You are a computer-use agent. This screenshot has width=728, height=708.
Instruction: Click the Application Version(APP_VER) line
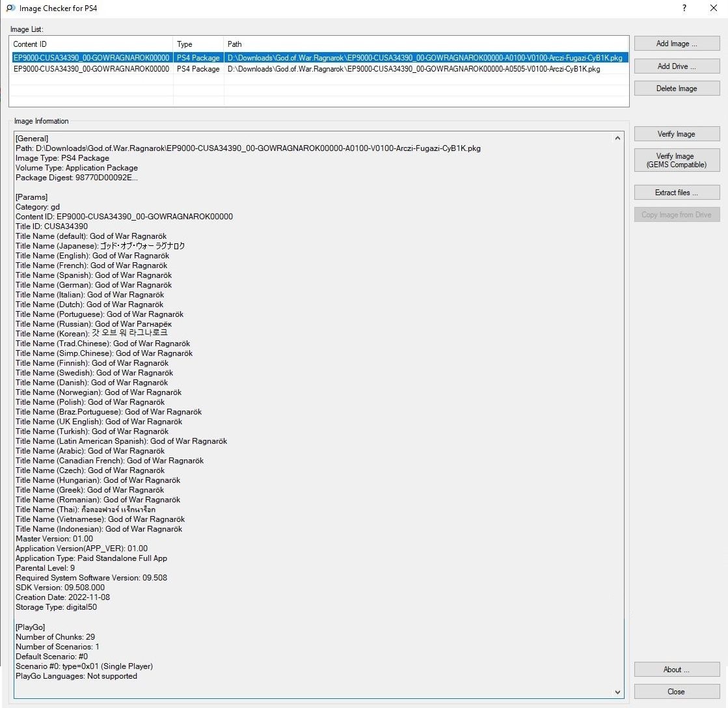(82, 549)
